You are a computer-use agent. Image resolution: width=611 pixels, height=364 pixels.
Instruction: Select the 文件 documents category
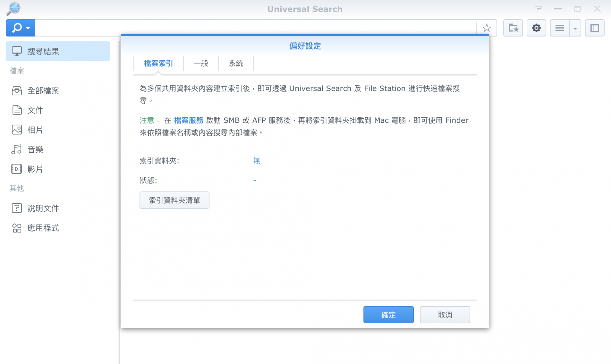pos(35,110)
